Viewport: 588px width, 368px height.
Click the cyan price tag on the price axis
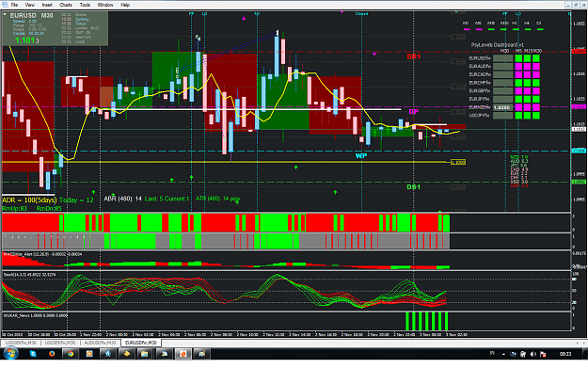[579, 151]
